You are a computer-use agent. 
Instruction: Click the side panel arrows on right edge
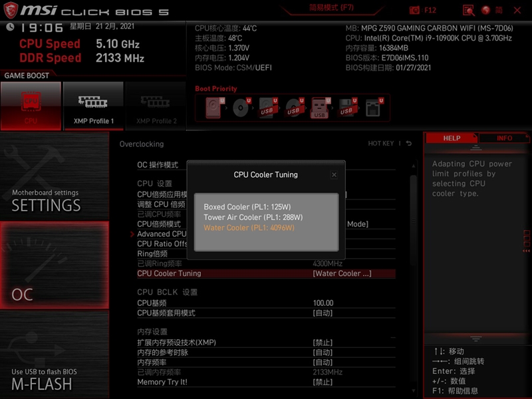[526, 241]
